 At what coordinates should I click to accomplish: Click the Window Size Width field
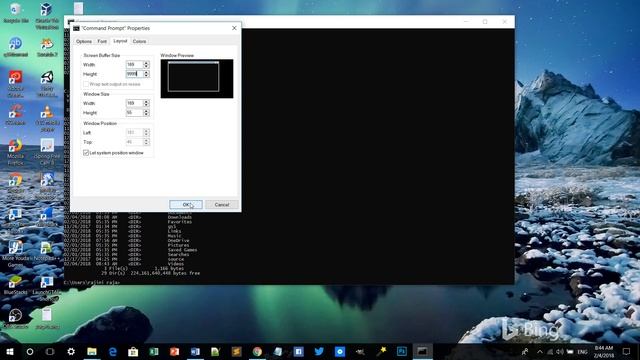(134, 103)
